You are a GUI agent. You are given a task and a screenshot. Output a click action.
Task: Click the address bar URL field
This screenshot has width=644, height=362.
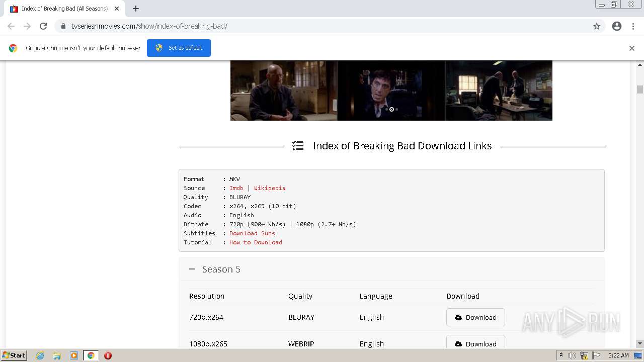(322, 26)
